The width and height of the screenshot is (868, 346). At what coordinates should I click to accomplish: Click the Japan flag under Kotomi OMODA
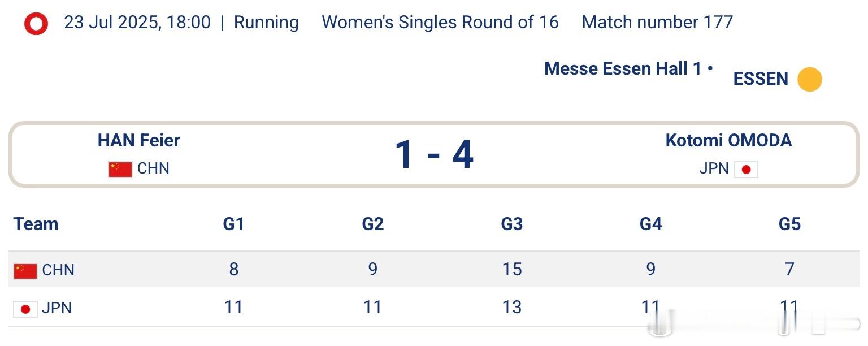coord(746,169)
